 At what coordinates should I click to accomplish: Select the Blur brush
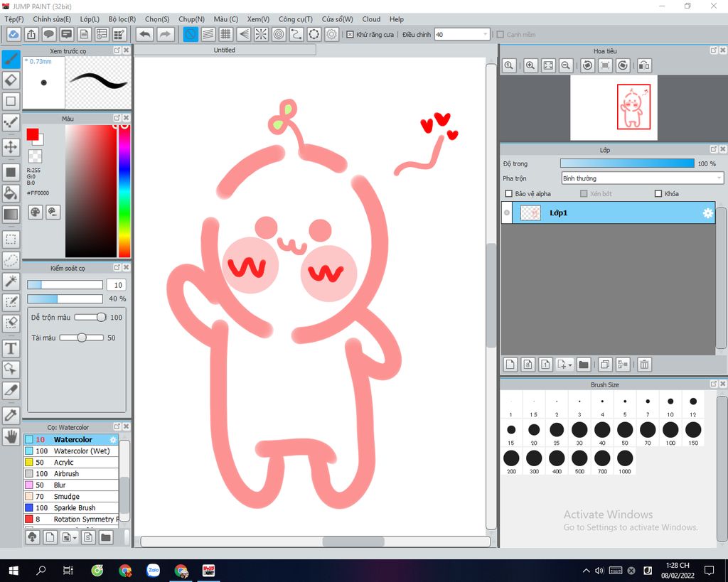tap(72, 485)
